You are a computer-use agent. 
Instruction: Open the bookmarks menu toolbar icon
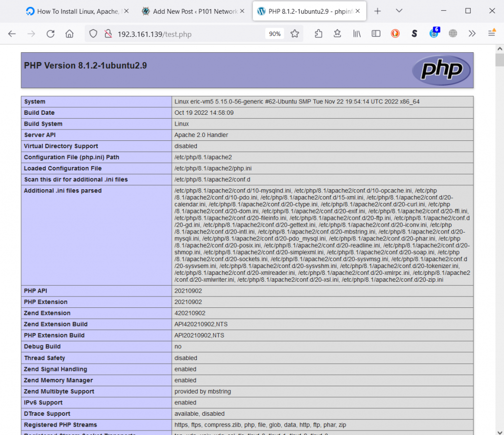coord(337,34)
